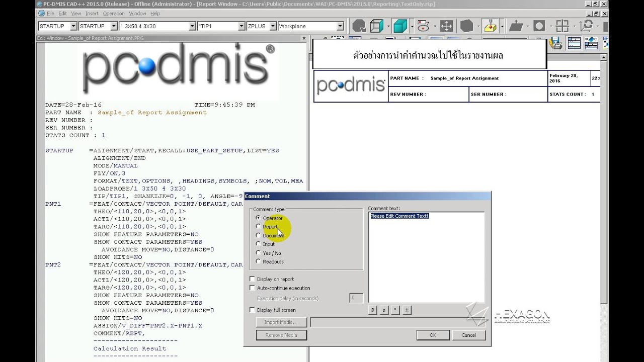Open the Insert menu
Screen dimensions: 644x362
tap(92, 14)
